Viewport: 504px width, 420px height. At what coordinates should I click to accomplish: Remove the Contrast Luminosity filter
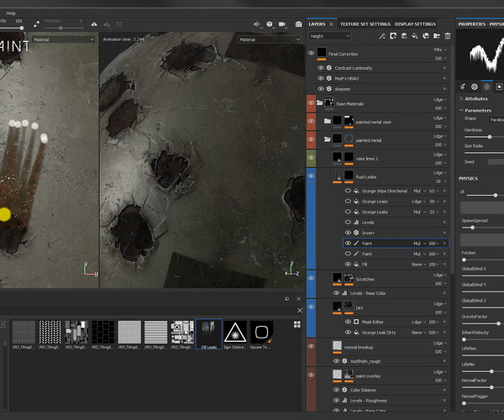(444, 68)
